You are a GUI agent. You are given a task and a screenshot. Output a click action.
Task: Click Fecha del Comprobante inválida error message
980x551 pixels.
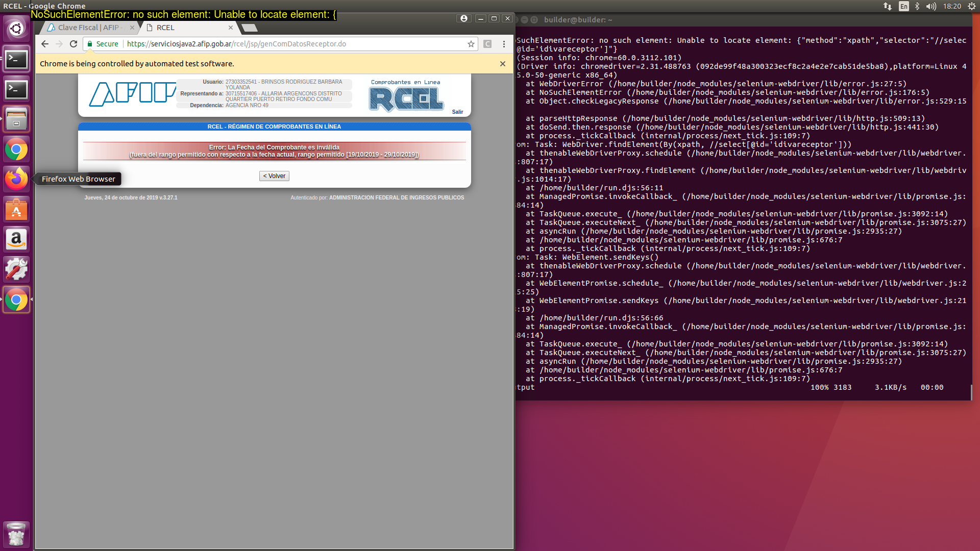pyautogui.click(x=274, y=151)
